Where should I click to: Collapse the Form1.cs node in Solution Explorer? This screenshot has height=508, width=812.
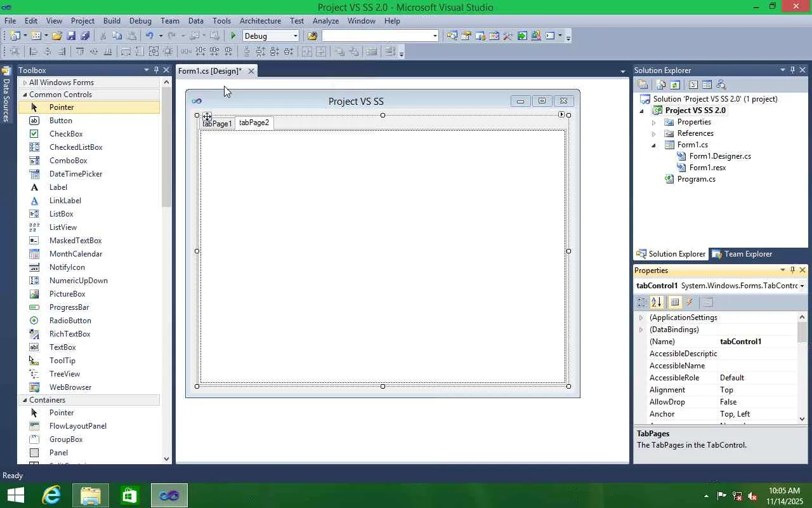click(653, 145)
